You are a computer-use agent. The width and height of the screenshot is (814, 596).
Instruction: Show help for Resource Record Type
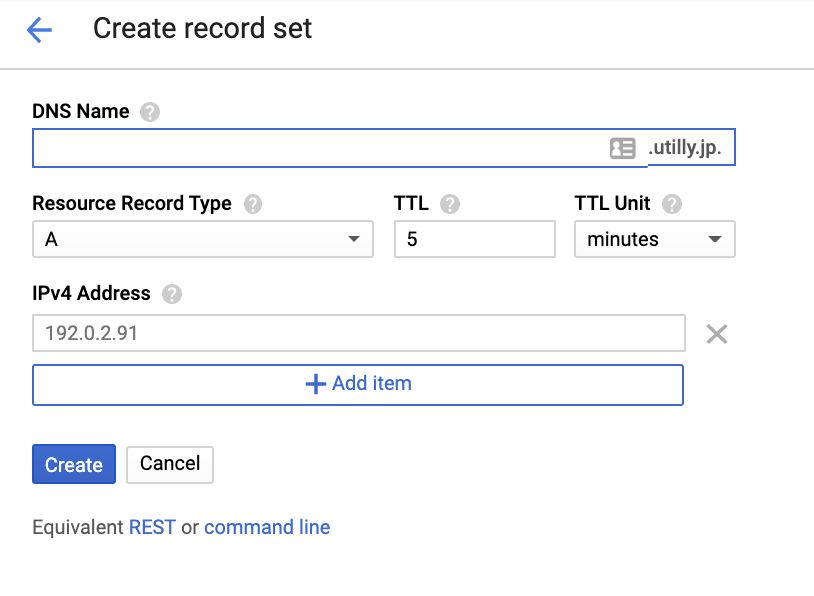(x=253, y=204)
